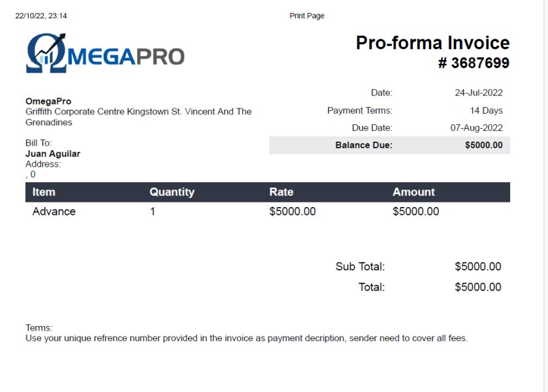Click the Amount column header
The image size is (548, 392).
(x=413, y=192)
